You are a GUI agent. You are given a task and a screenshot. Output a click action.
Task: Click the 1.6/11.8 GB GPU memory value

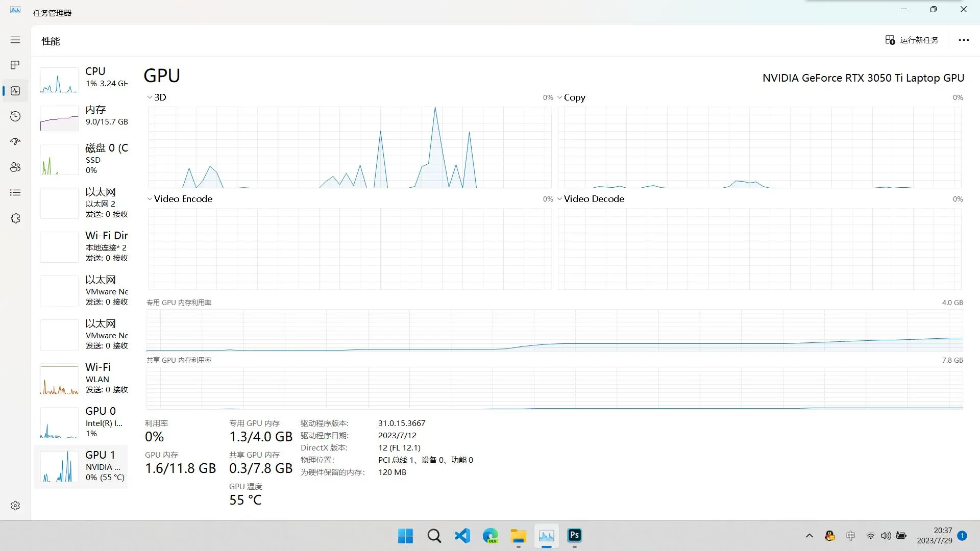181,469
